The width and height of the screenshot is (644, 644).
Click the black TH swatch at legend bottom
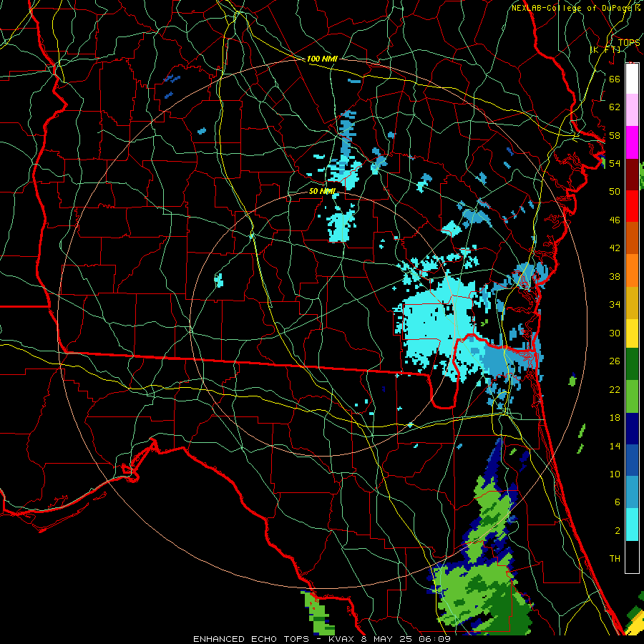coord(632,557)
